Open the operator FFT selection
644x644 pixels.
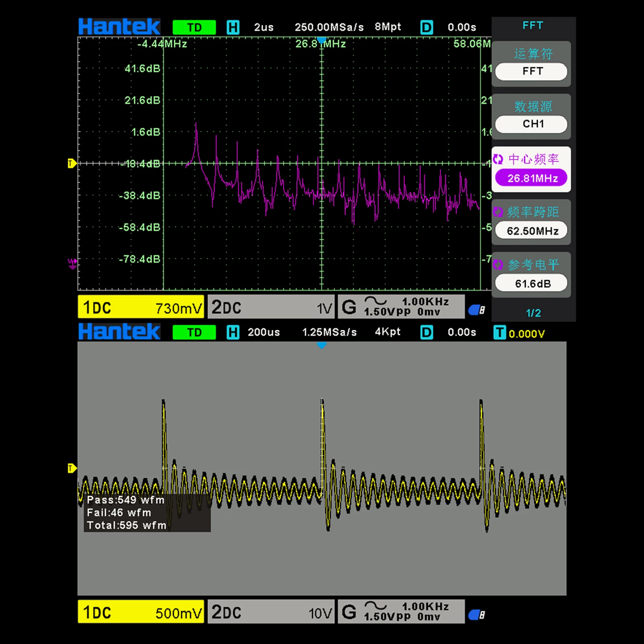tap(531, 71)
